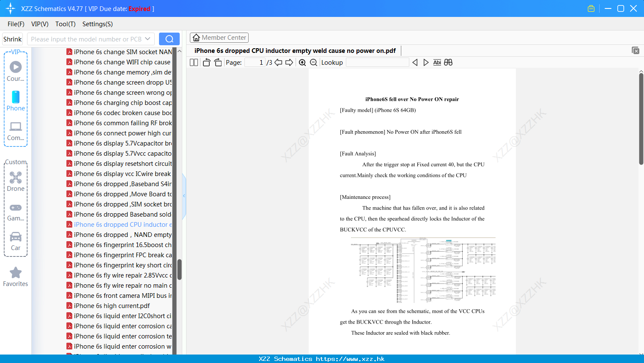
Task: Click the binoculars search icon
Action: click(448, 62)
